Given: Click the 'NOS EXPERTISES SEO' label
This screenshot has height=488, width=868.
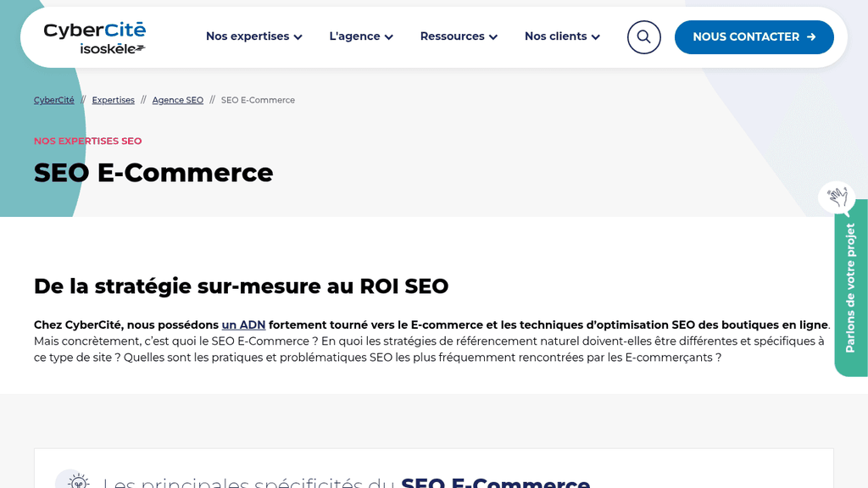Looking at the screenshot, I should click(87, 141).
